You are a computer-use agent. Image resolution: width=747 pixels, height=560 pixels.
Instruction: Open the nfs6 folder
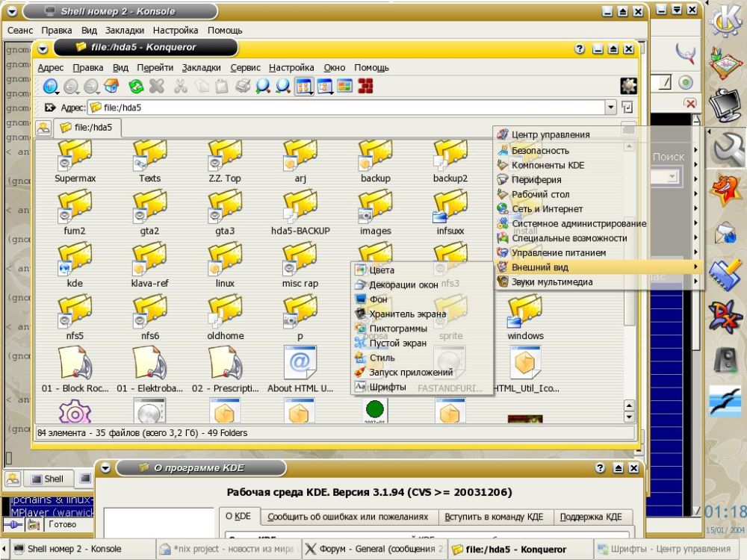[x=150, y=317]
